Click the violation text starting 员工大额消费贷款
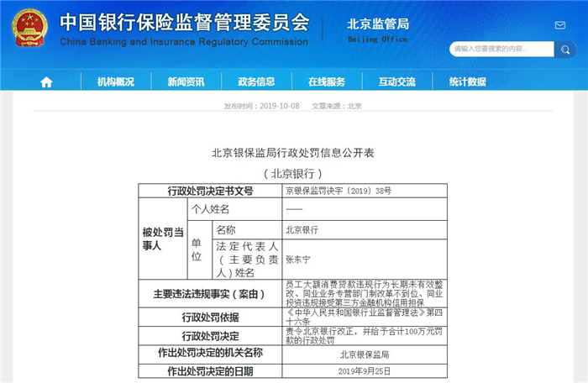Viewport: 588px width, 383px height. click(365, 294)
